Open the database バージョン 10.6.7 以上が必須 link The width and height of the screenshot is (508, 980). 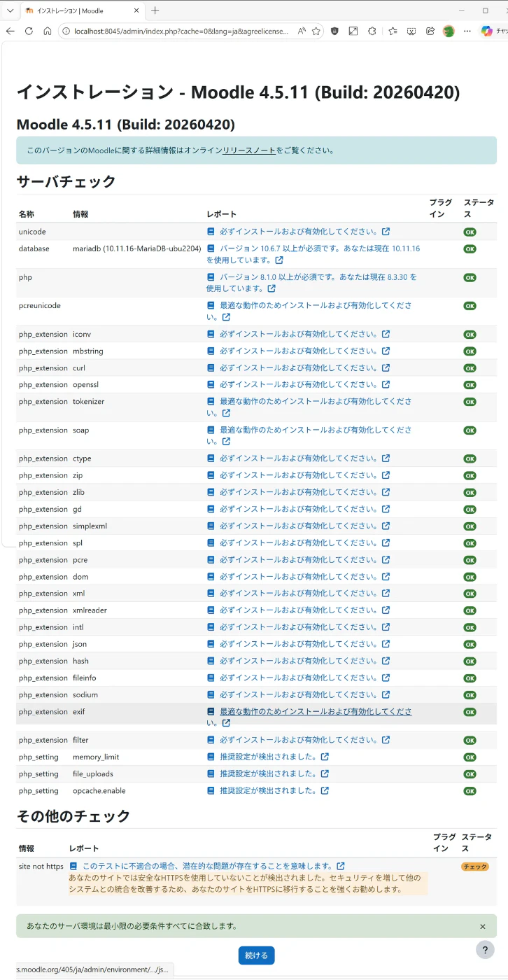coord(313,254)
